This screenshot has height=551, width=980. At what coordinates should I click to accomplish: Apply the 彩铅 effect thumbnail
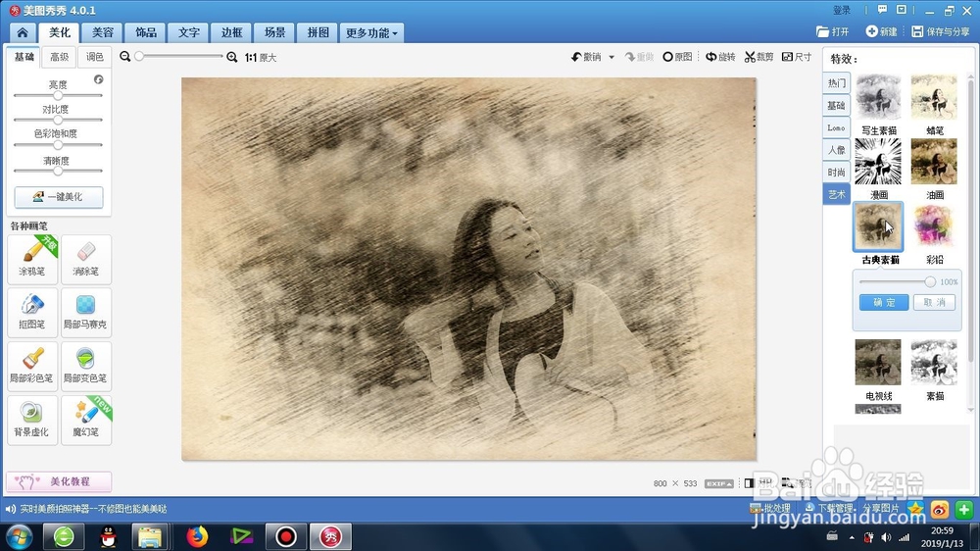(934, 225)
